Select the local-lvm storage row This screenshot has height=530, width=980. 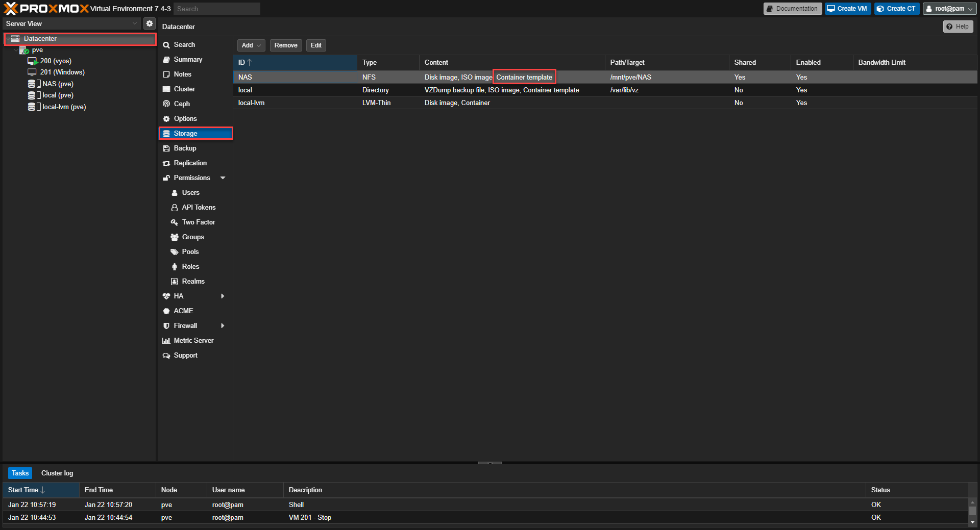coord(605,103)
